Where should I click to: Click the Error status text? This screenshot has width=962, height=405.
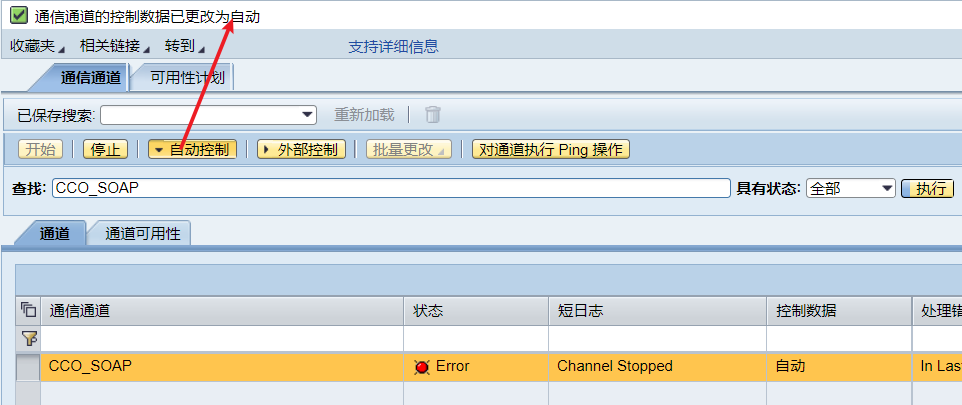click(x=452, y=366)
